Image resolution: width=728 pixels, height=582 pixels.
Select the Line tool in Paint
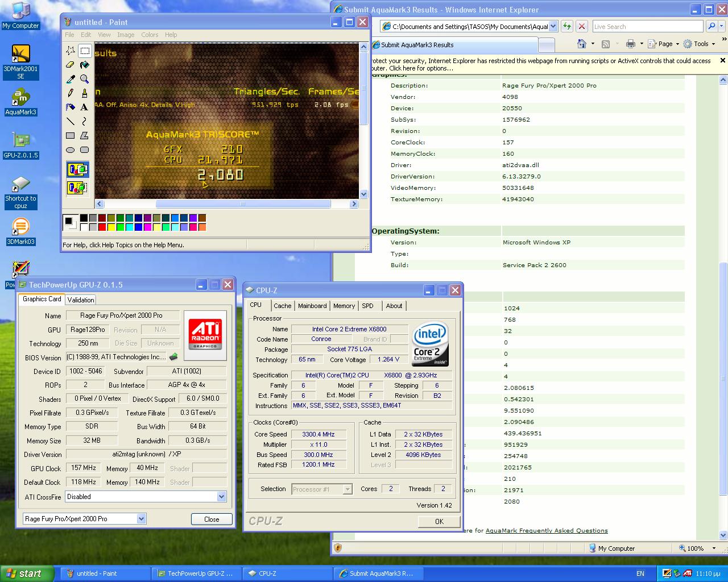(x=71, y=121)
